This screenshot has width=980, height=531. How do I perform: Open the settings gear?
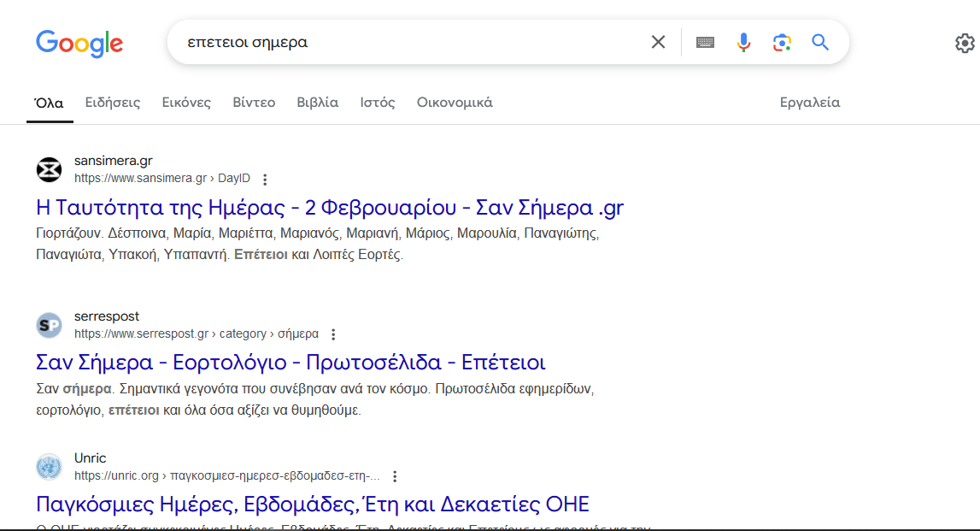point(965,43)
